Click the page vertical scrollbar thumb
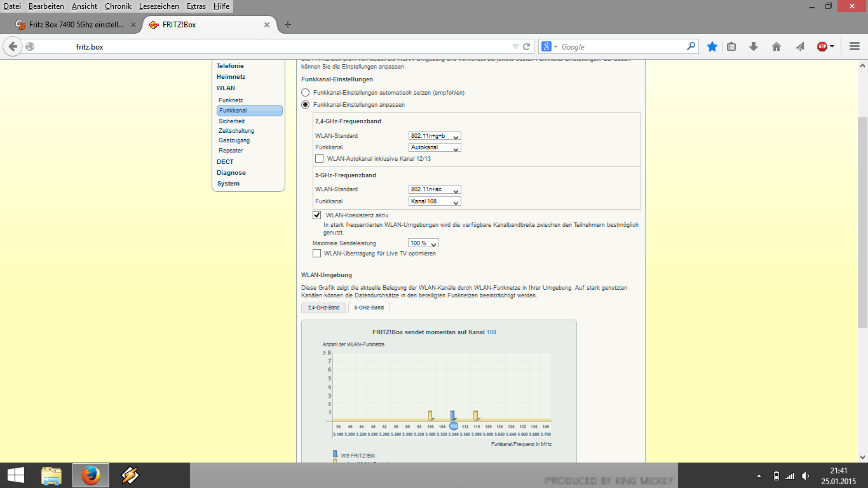Image resolution: width=868 pixels, height=488 pixels. (x=862, y=222)
